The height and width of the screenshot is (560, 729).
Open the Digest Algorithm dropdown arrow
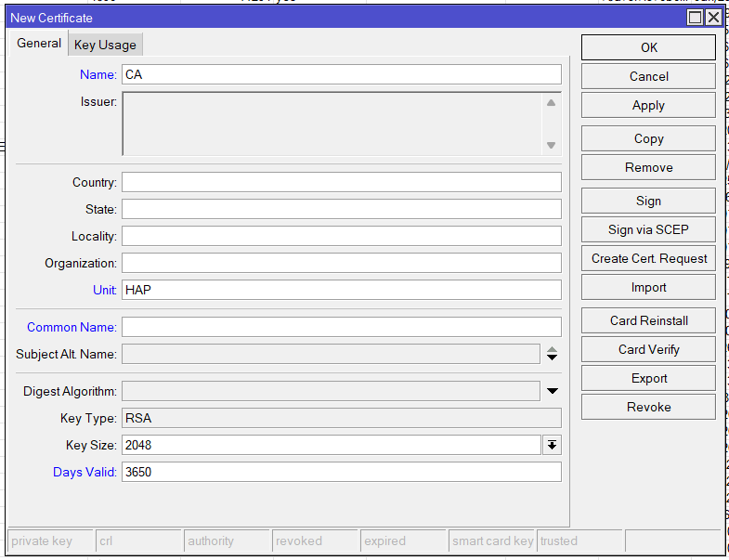tap(552, 391)
